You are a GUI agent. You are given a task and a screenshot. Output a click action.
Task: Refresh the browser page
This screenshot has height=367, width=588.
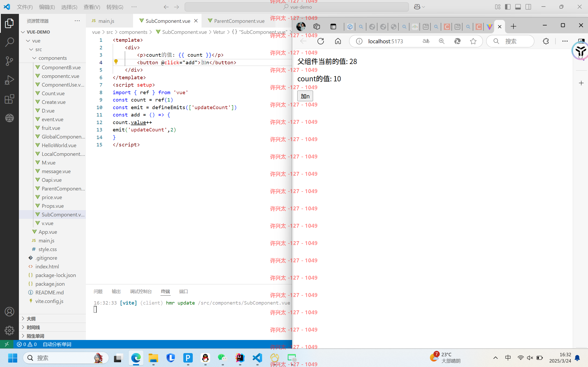point(321,41)
